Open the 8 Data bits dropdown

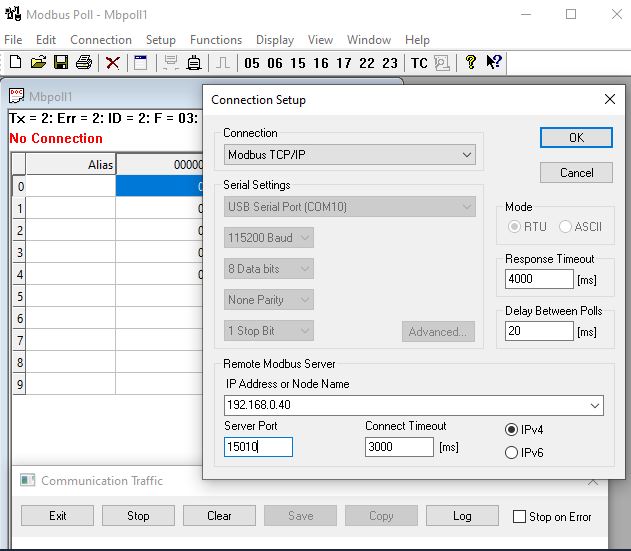click(x=268, y=268)
